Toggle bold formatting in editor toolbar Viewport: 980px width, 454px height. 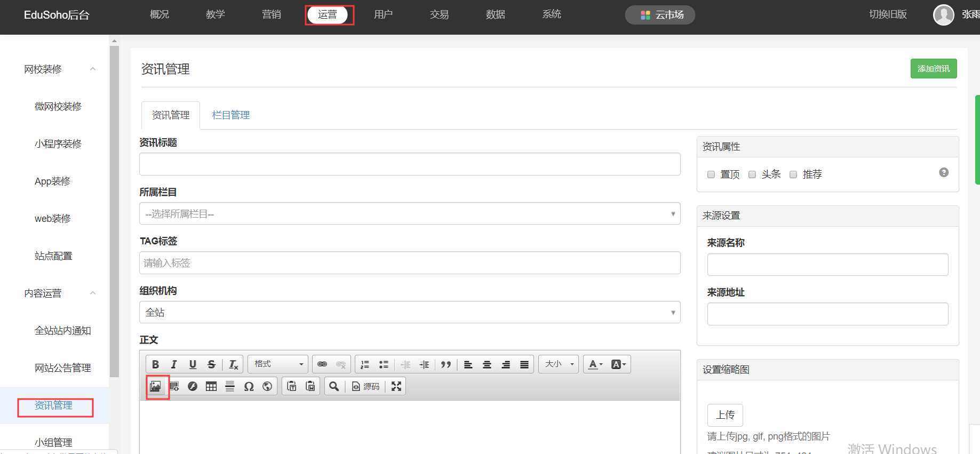coord(155,364)
